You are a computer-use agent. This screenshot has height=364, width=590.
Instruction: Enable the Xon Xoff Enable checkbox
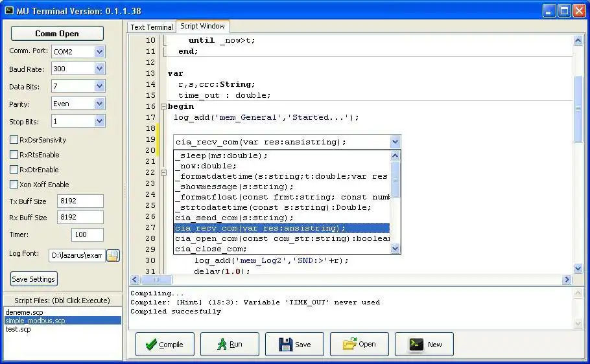(14, 184)
